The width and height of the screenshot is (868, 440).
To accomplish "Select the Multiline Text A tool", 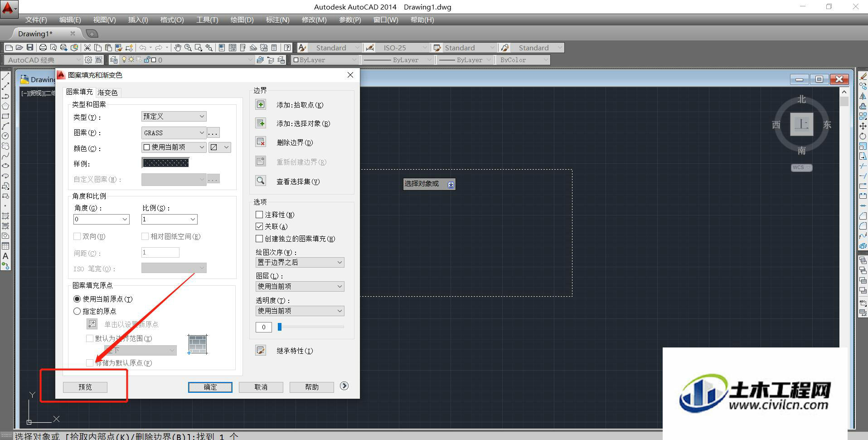I will pyautogui.click(x=5, y=256).
